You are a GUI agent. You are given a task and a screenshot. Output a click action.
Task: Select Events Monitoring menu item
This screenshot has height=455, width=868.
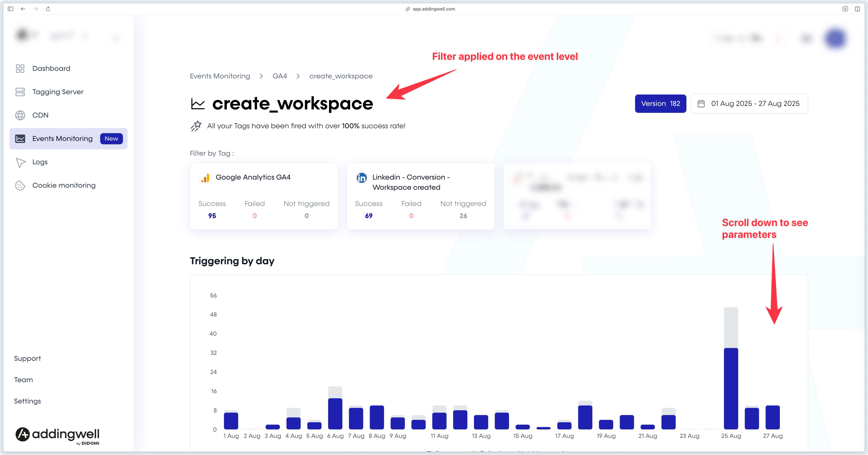tap(68, 138)
